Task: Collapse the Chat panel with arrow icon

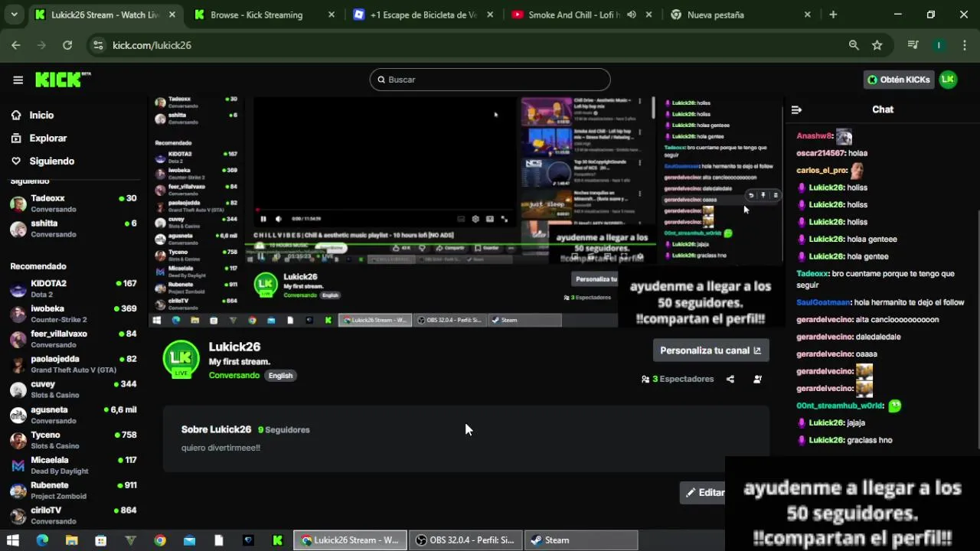Action: (796, 109)
